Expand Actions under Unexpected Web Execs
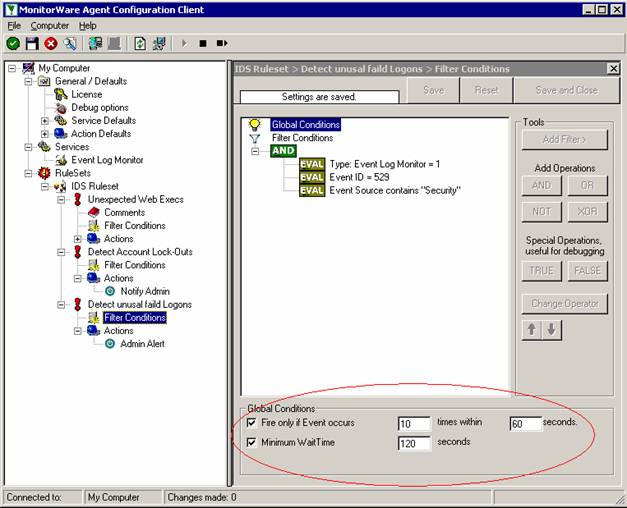This screenshot has height=508, width=627. 78,239
